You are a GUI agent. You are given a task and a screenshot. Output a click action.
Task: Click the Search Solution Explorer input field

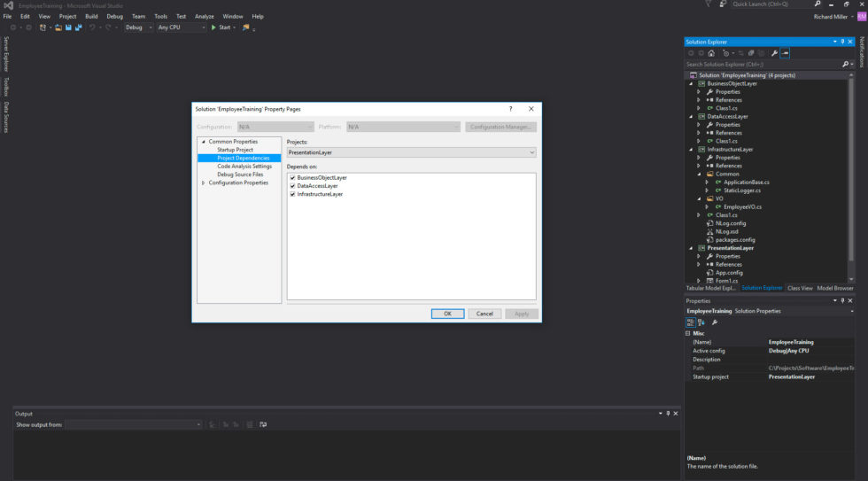click(763, 64)
